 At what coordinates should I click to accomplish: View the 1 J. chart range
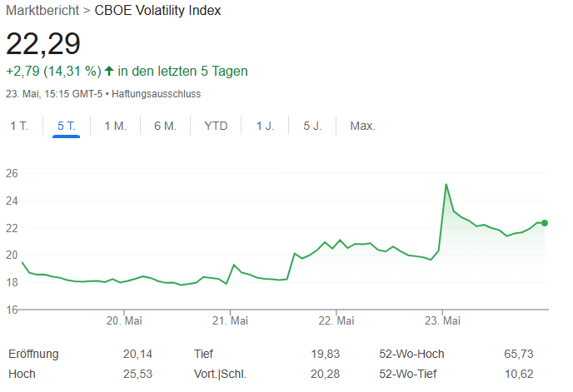(265, 126)
